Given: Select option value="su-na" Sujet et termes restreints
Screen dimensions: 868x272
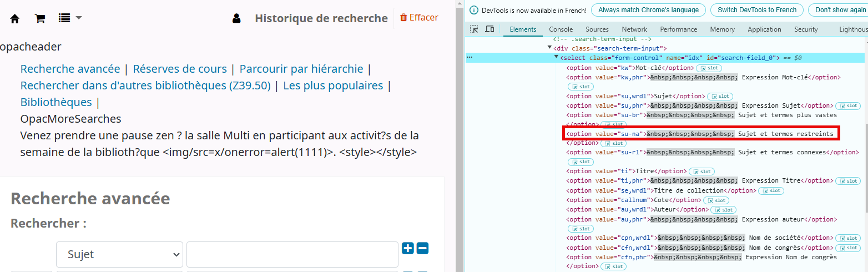Looking at the screenshot, I should pos(701,134).
